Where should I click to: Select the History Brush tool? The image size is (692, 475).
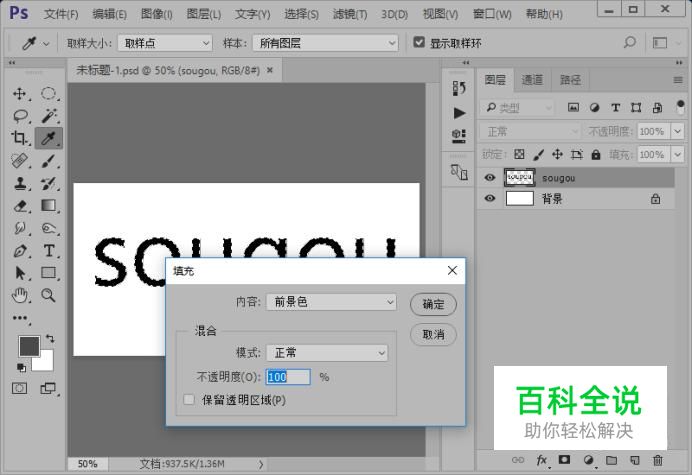coord(49,183)
